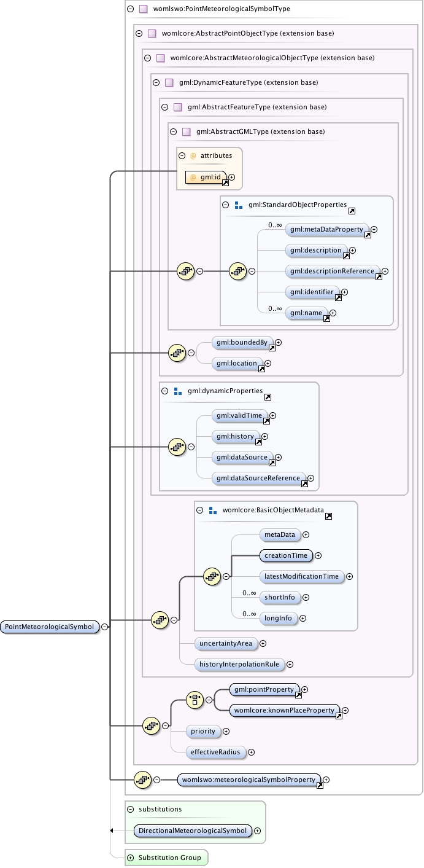Screen dimensions: 424x868
Task: Select gml:validTime element
Action: pos(240,416)
